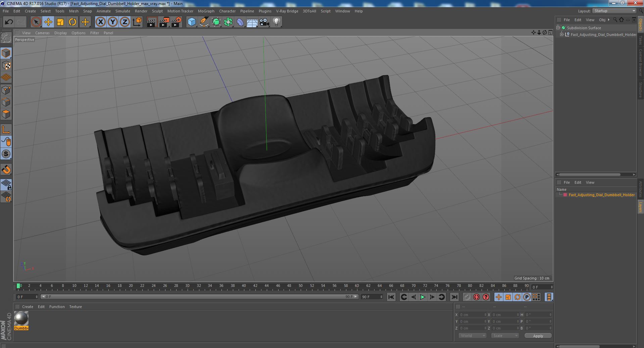Switch to Edges mode

(6, 102)
